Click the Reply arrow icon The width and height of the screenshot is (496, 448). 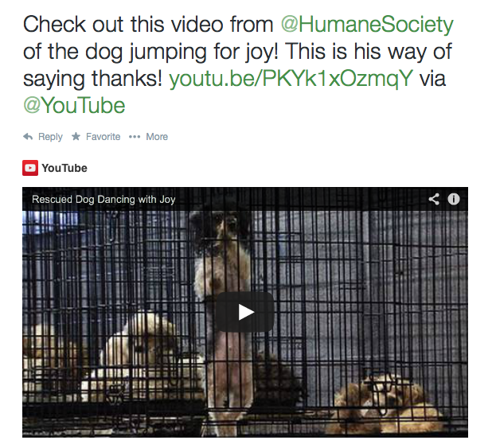28,137
